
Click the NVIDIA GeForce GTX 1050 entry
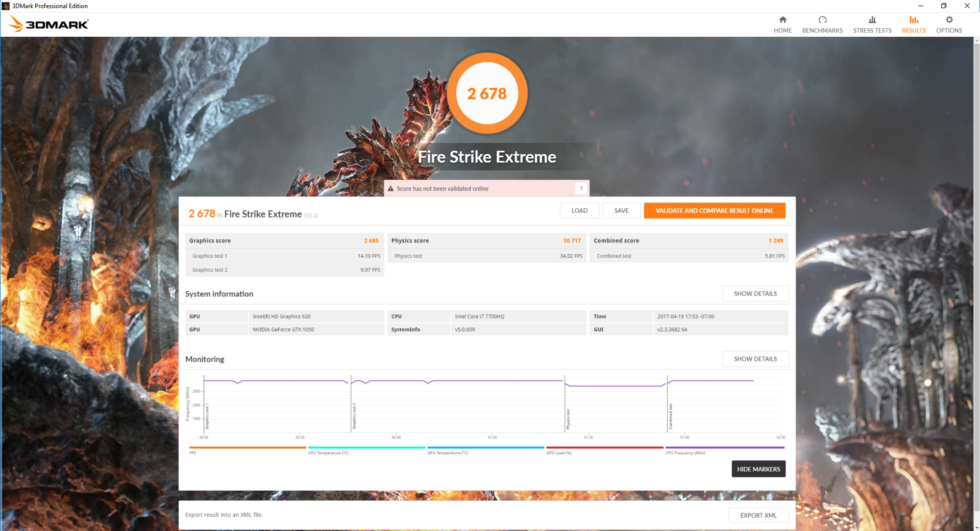[283, 329]
